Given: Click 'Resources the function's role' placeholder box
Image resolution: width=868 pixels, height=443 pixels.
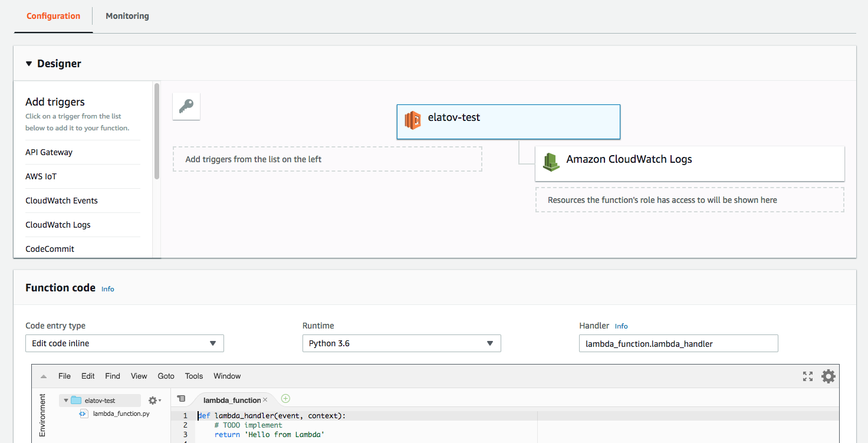Looking at the screenshot, I should pos(690,200).
